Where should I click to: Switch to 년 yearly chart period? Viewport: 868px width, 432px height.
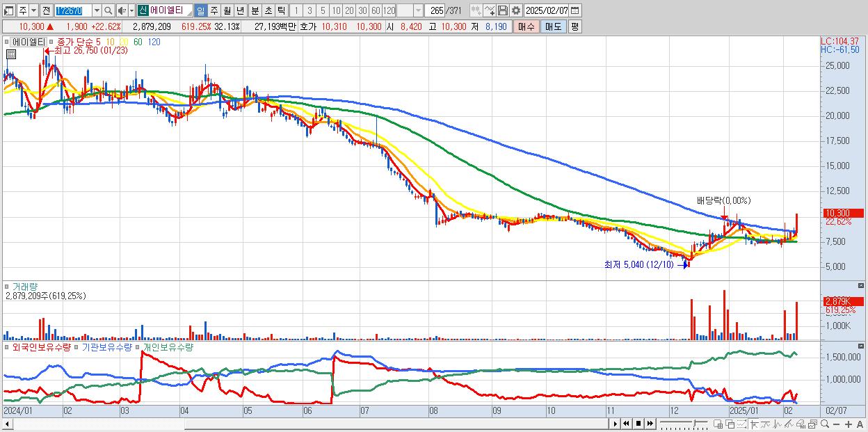pyautogui.click(x=240, y=10)
